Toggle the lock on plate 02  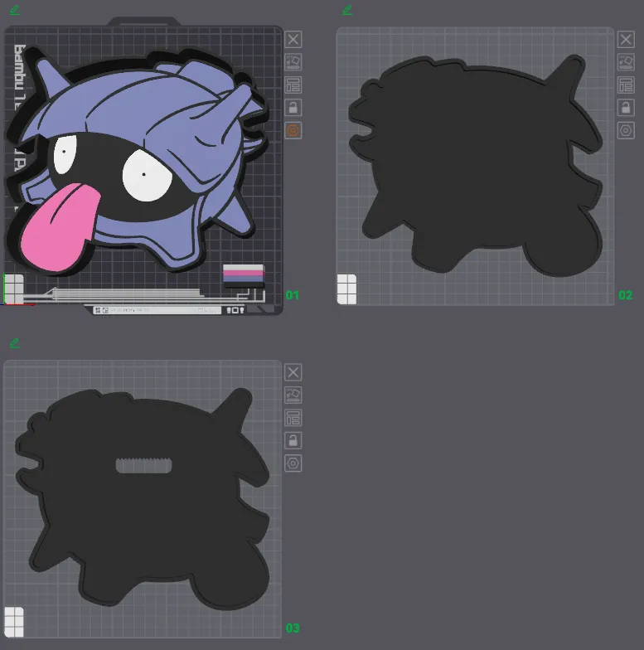coord(626,108)
